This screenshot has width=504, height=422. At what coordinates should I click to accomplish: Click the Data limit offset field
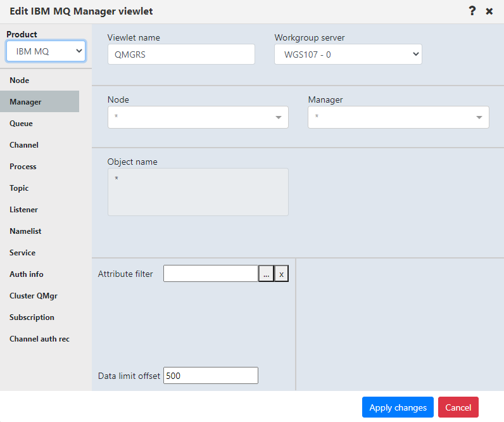click(211, 375)
